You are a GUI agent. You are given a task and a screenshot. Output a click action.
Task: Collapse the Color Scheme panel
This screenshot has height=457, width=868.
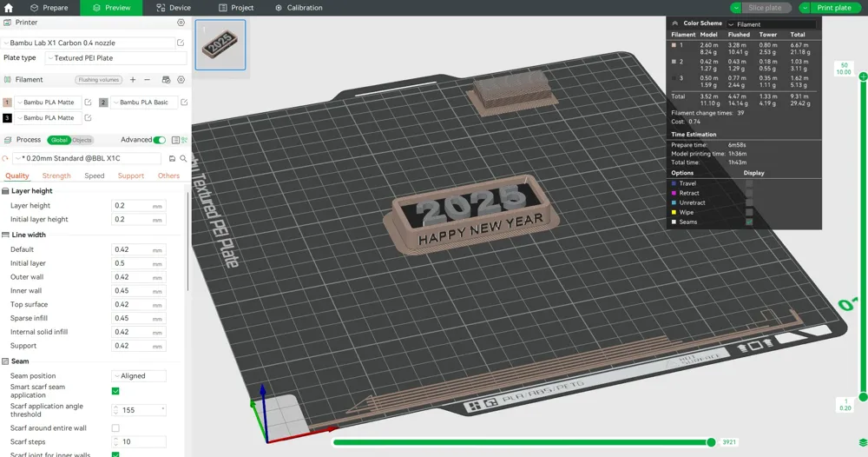[x=674, y=23]
